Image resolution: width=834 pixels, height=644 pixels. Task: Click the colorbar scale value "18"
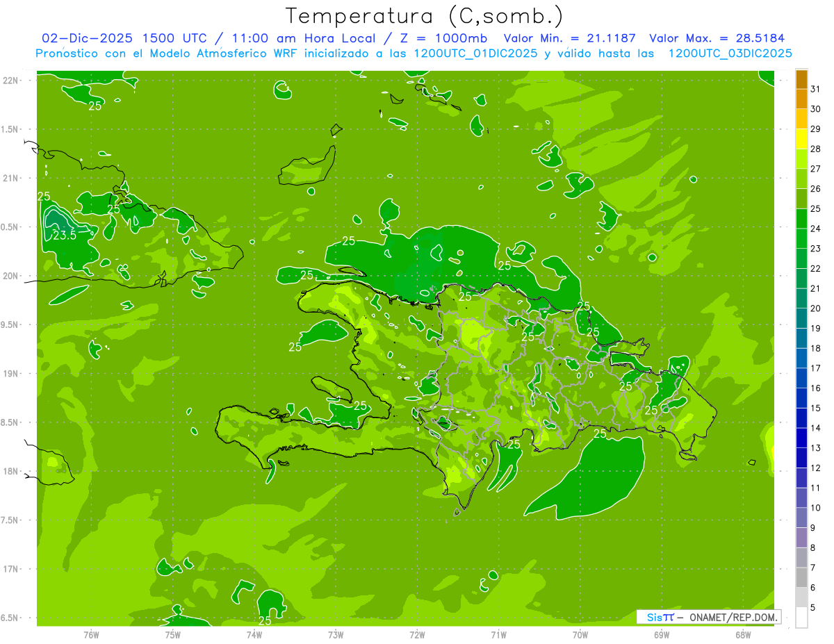point(816,348)
